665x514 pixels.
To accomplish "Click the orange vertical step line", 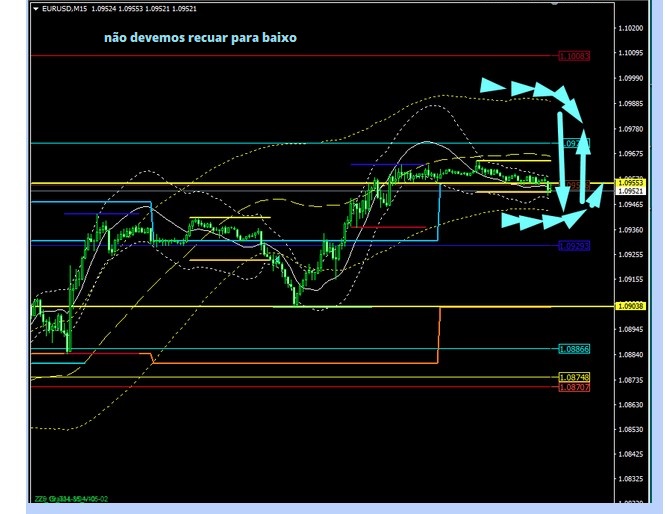I will point(440,334).
